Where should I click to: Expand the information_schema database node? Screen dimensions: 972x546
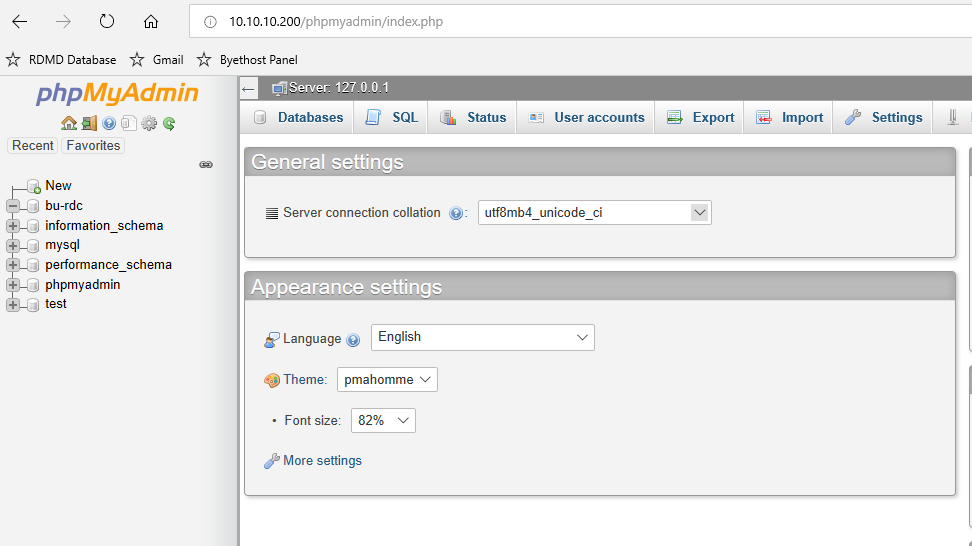coord(13,226)
